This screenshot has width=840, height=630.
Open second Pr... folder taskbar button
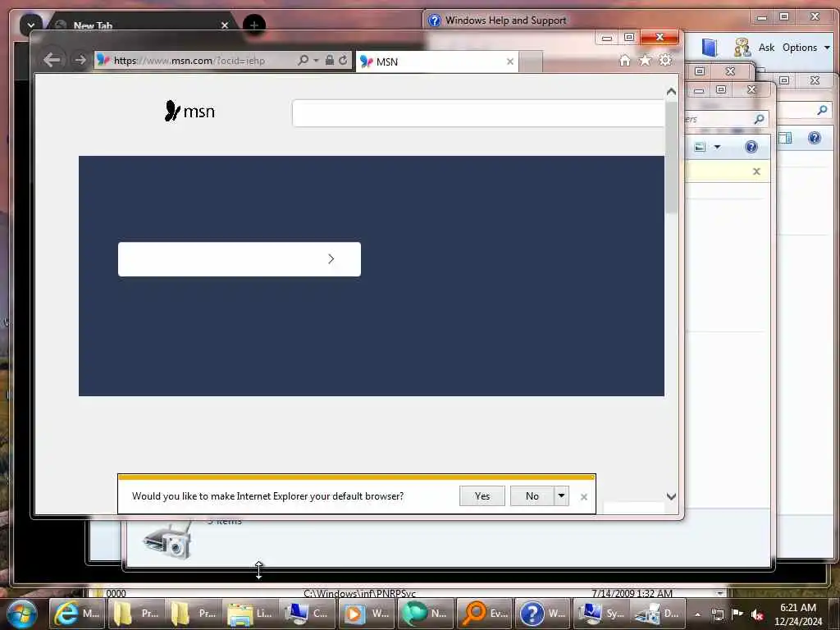pyautogui.click(x=194, y=614)
